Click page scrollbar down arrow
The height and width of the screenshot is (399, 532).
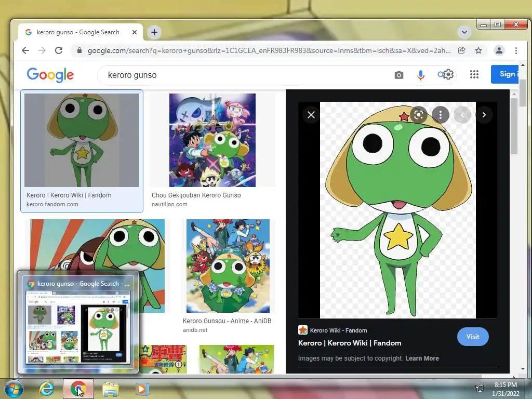click(x=523, y=369)
